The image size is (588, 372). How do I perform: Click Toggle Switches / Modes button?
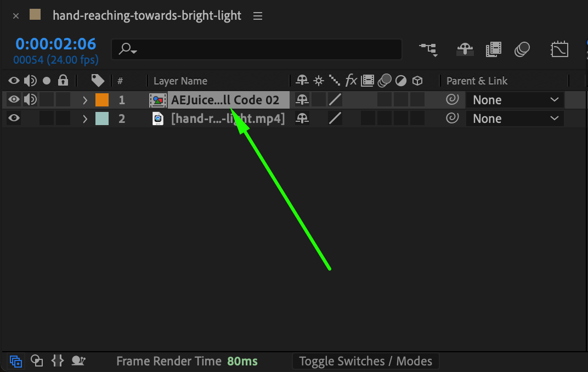click(365, 361)
